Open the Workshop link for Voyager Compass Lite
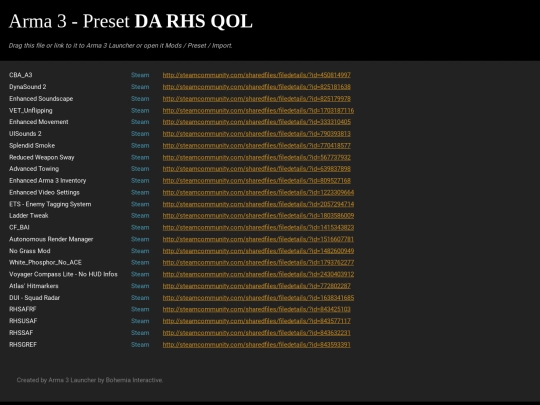The width and height of the screenshot is (540, 405). coord(258,274)
